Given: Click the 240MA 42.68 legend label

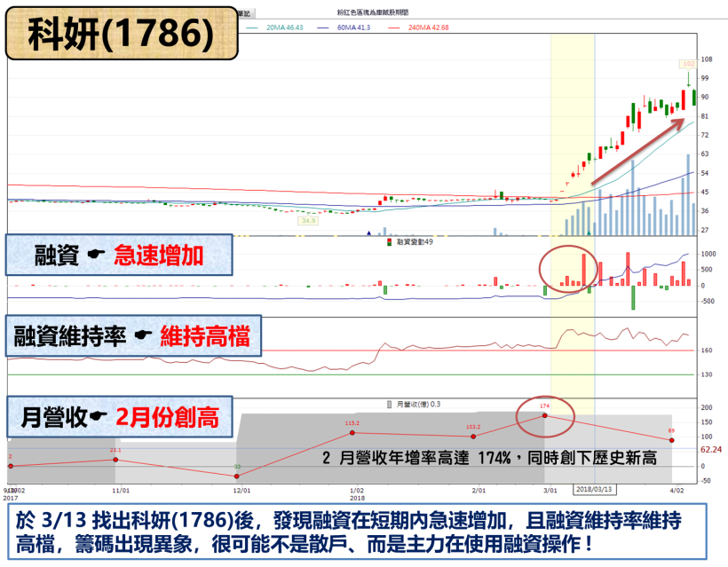Looking at the screenshot, I should [x=429, y=28].
